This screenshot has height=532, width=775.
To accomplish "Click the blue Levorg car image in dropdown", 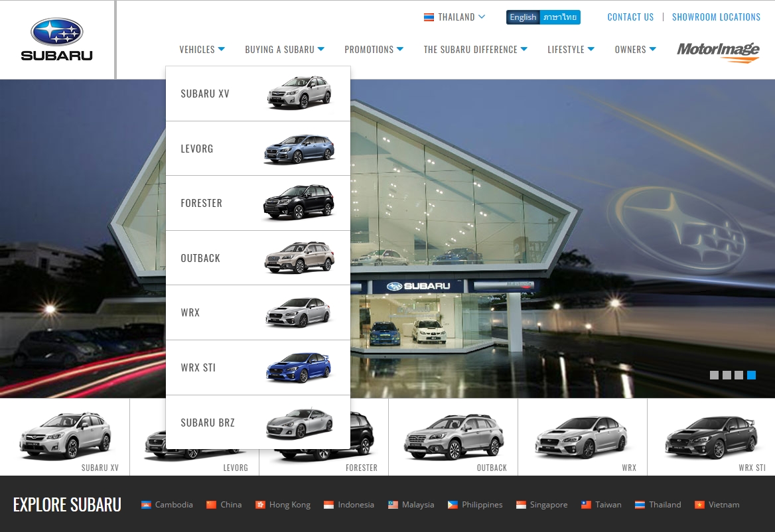I will (x=299, y=149).
